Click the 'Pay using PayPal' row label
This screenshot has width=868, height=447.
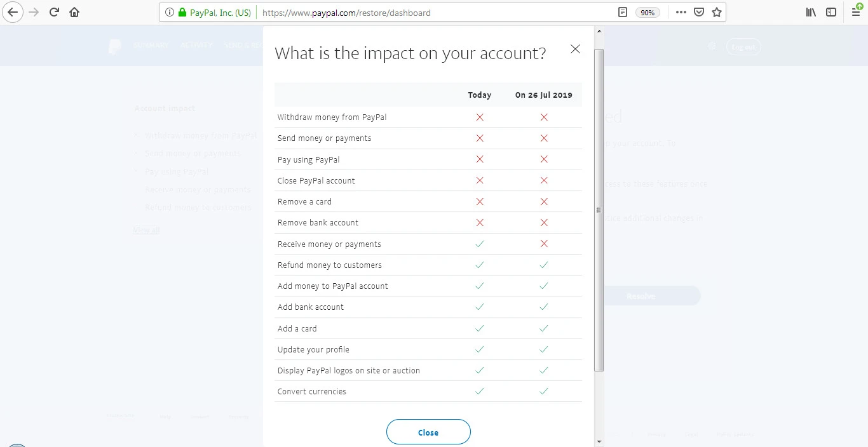tap(308, 159)
